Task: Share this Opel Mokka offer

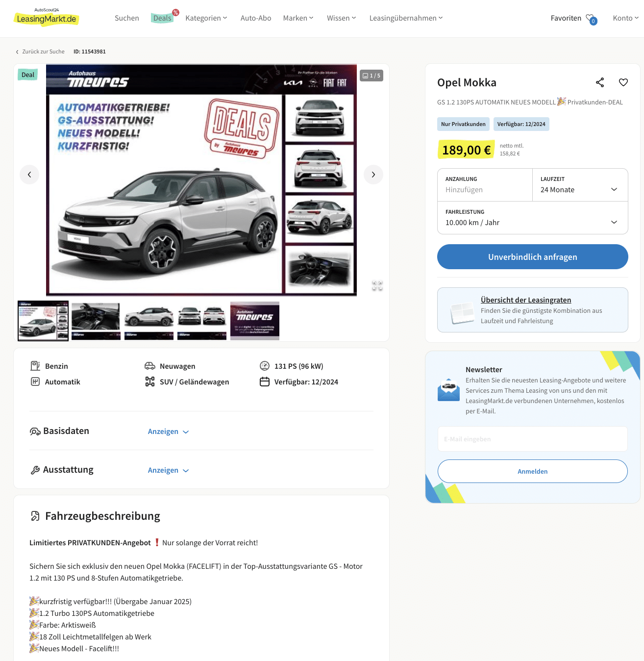Action: [600, 82]
